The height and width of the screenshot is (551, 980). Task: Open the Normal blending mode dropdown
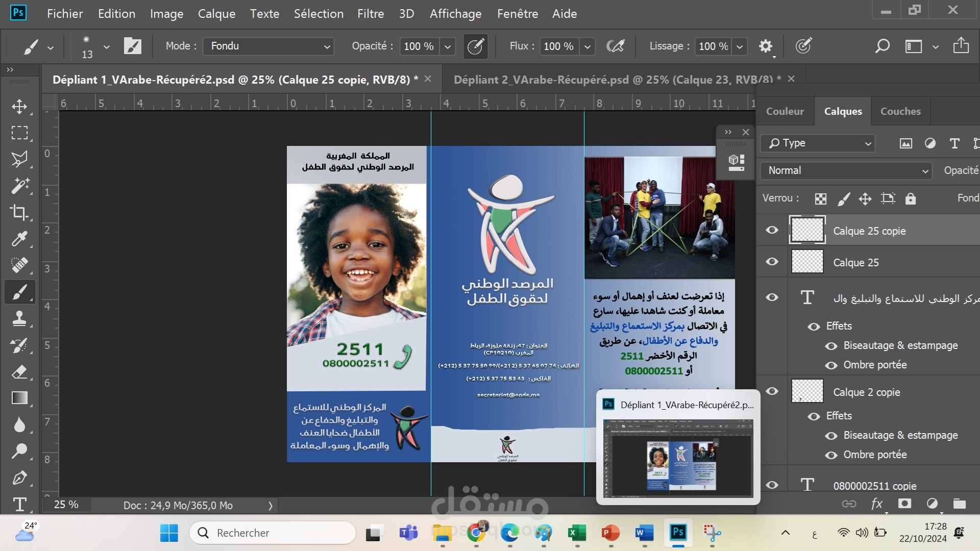point(846,170)
